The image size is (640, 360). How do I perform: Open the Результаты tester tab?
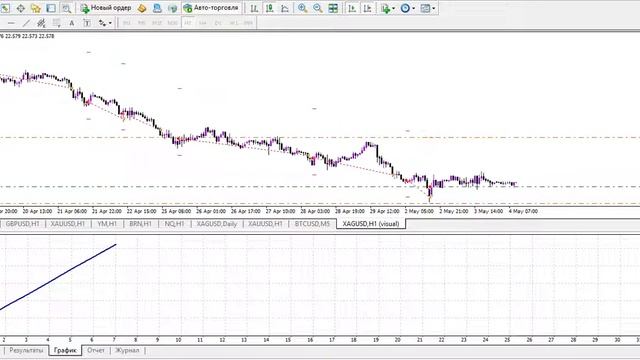coord(26,350)
